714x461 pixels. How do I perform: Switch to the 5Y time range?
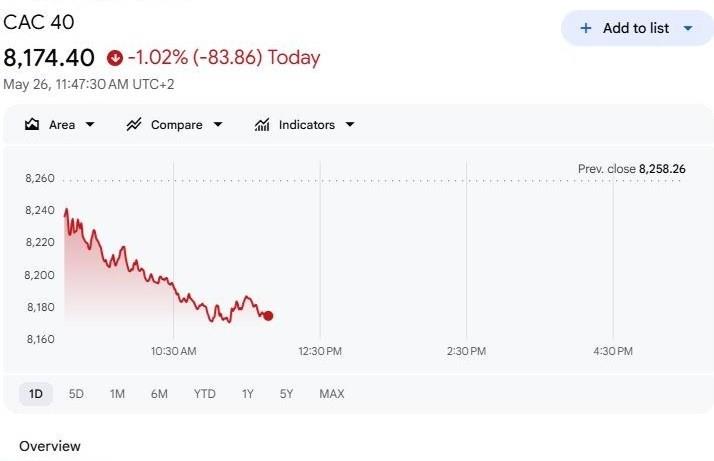click(286, 394)
